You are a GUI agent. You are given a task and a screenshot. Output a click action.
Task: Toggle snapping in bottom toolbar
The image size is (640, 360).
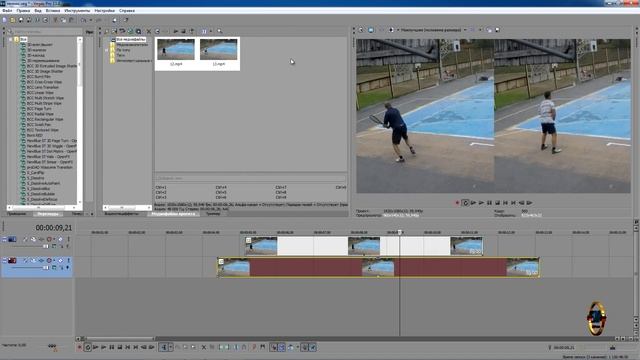(x=274, y=347)
